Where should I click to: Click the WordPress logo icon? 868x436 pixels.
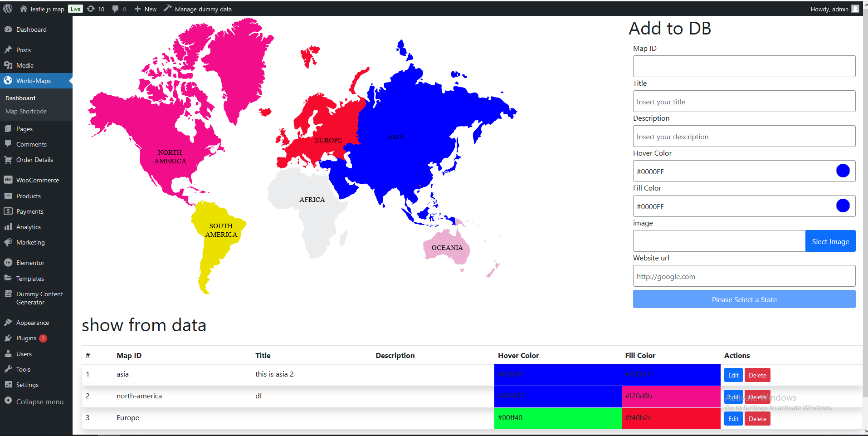8,9
